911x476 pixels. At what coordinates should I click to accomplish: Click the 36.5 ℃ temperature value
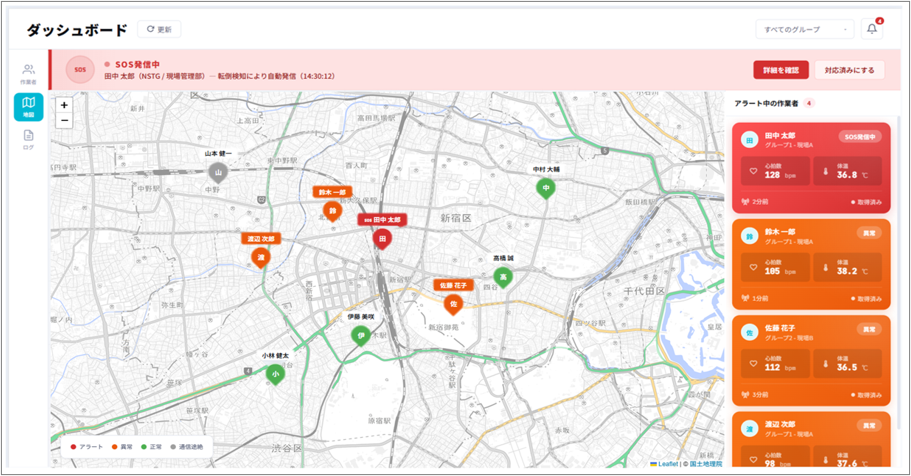coord(852,367)
